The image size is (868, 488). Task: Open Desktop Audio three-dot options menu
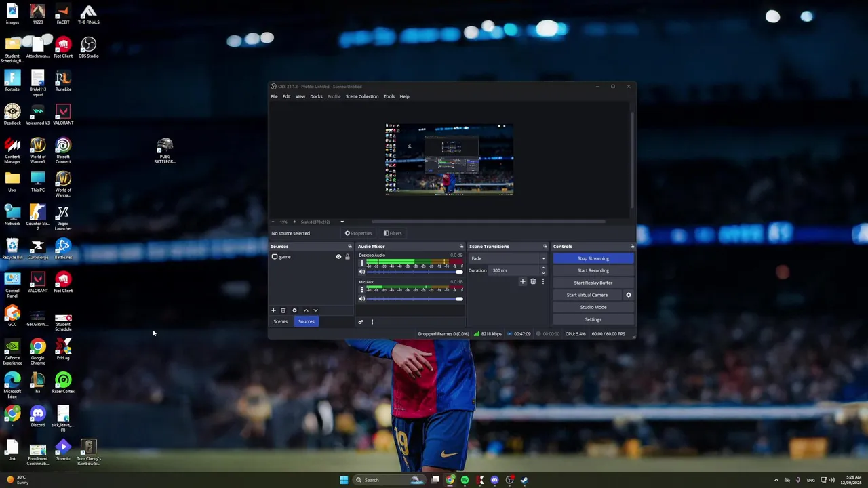point(361,262)
